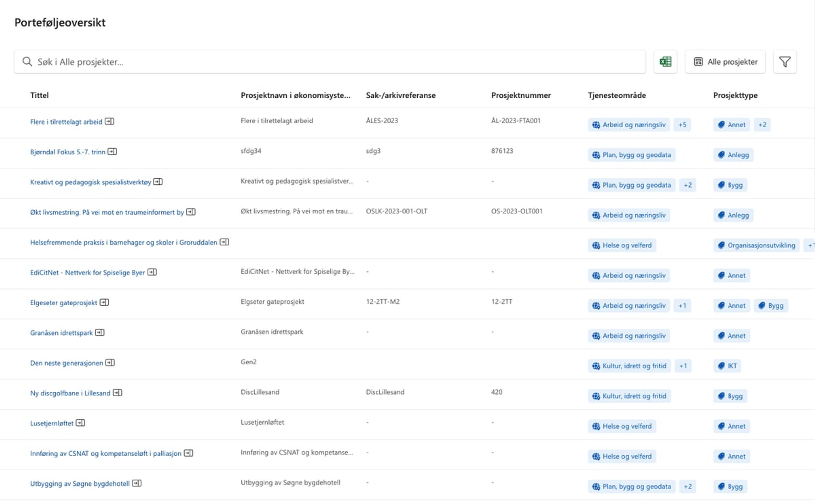The height and width of the screenshot is (504, 815).
Task: Click panel icon beside Lusetjernløftet
Action: click(80, 423)
